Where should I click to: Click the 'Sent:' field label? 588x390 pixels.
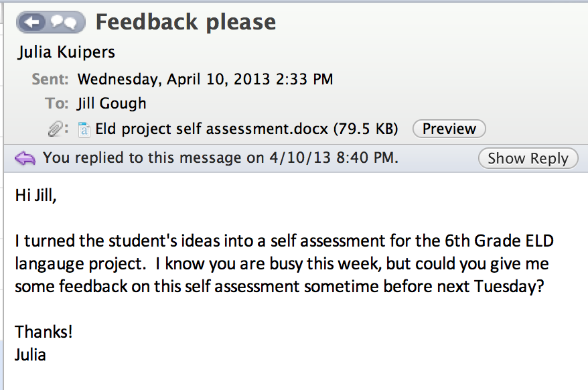click(x=50, y=79)
